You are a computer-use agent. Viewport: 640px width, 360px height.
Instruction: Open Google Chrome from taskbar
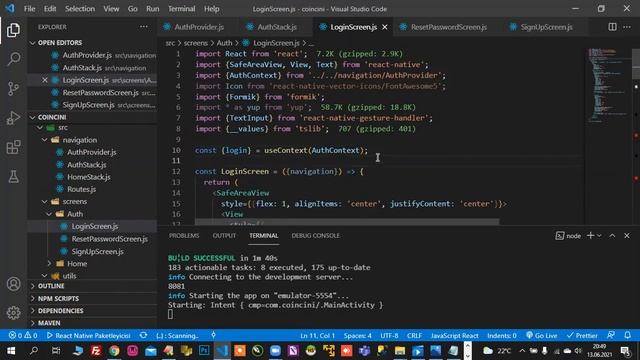click(114, 351)
